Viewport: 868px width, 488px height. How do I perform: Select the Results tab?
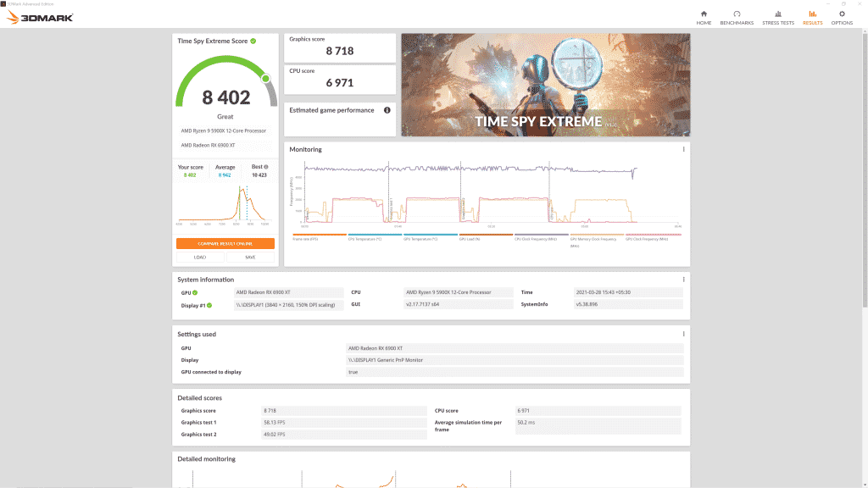(812, 18)
